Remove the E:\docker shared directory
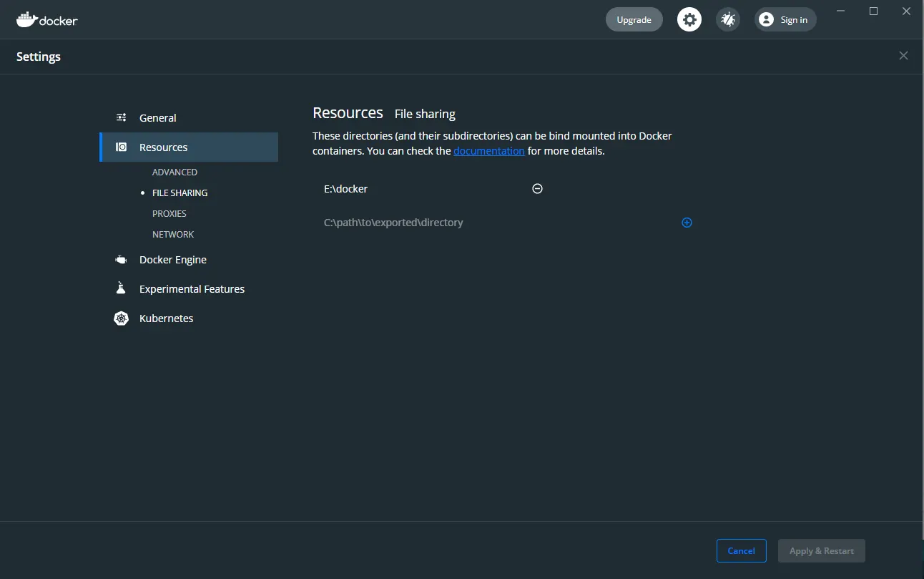924x579 pixels. pyautogui.click(x=537, y=189)
